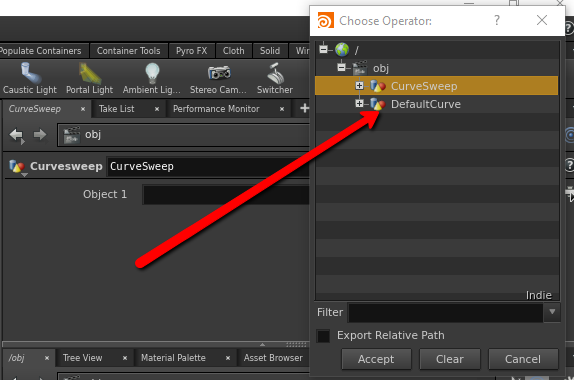Click the Filter text field

(x=446, y=313)
